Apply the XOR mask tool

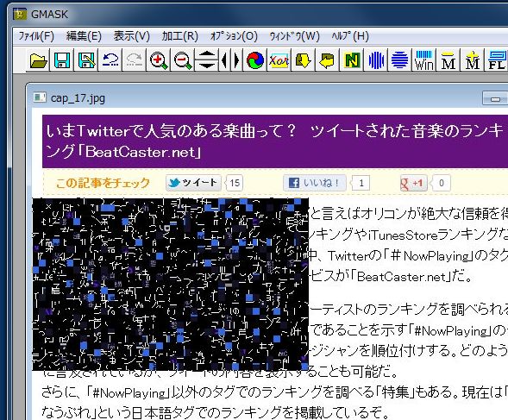click(279, 60)
